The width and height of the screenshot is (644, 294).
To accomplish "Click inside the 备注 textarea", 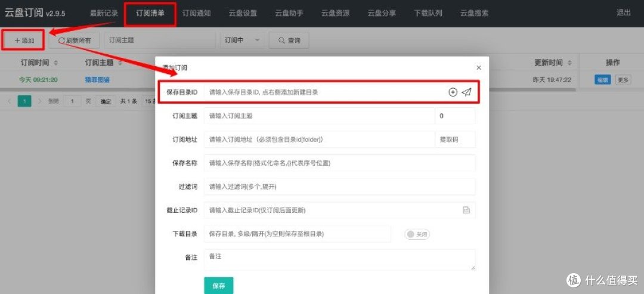I will 340,260.
